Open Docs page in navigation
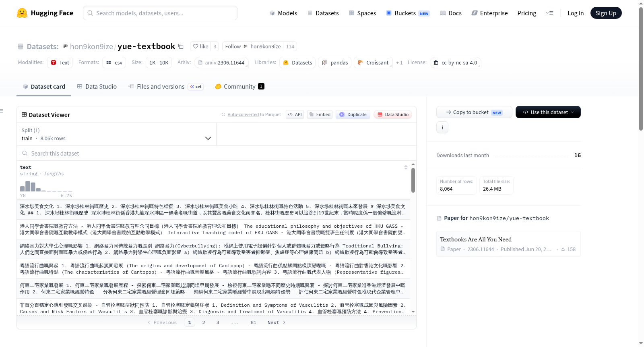 click(x=451, y=13)
